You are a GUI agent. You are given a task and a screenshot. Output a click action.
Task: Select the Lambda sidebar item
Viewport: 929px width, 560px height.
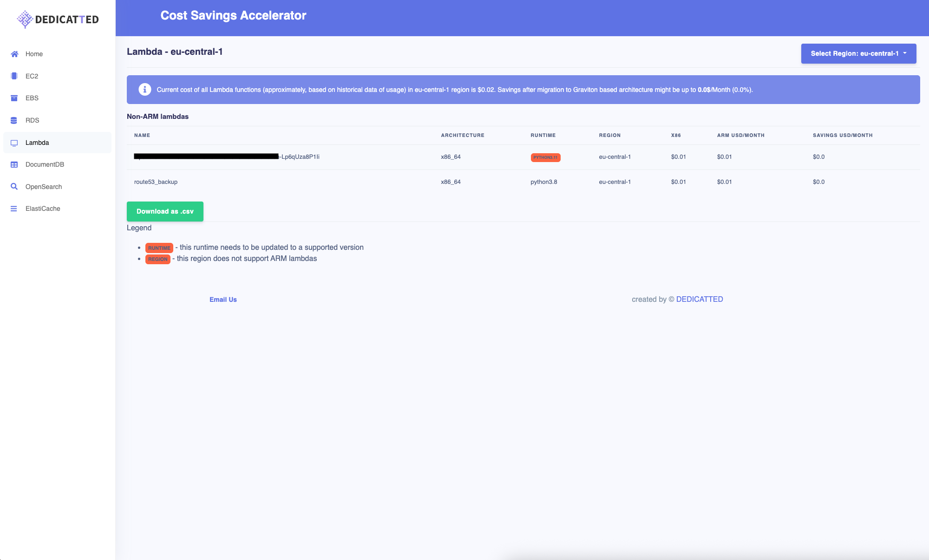[x=57, y=143]
